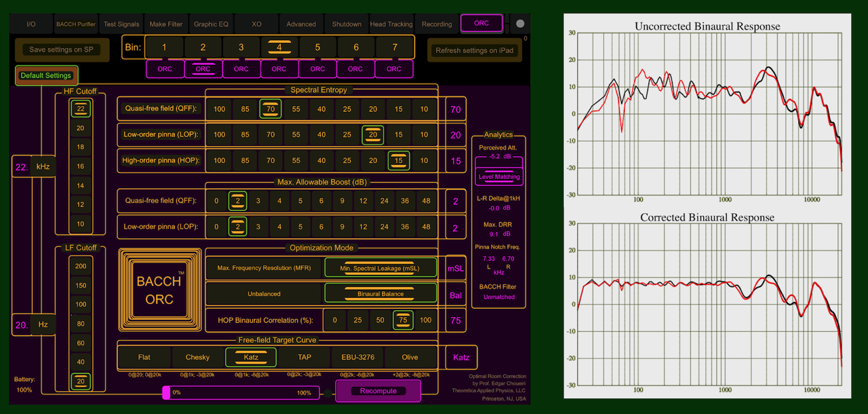This screenshot has height=414, width=868.
Task: Toggle the ORC button under Bin 1
Action: pos(165,69)
